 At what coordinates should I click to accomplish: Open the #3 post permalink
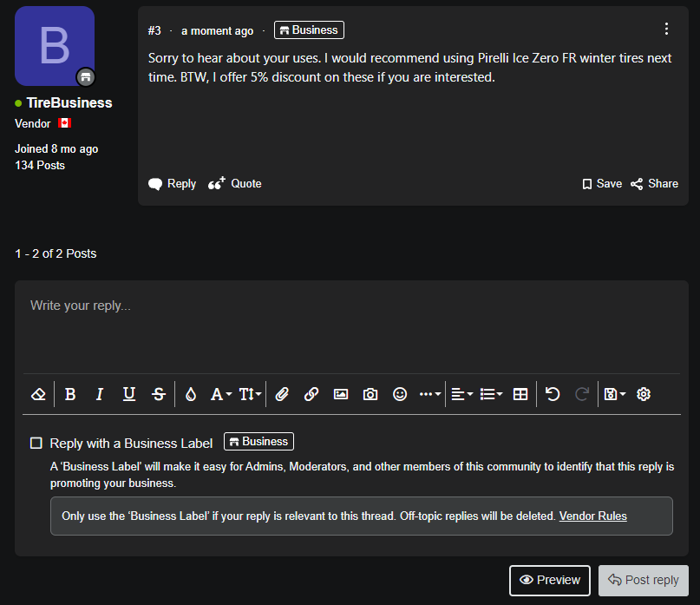point(154,30)
